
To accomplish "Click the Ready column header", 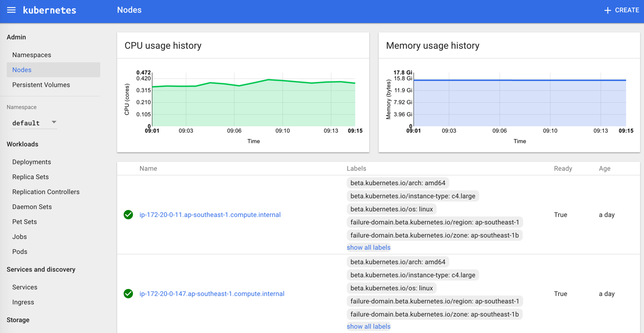I will click(563, 168).
